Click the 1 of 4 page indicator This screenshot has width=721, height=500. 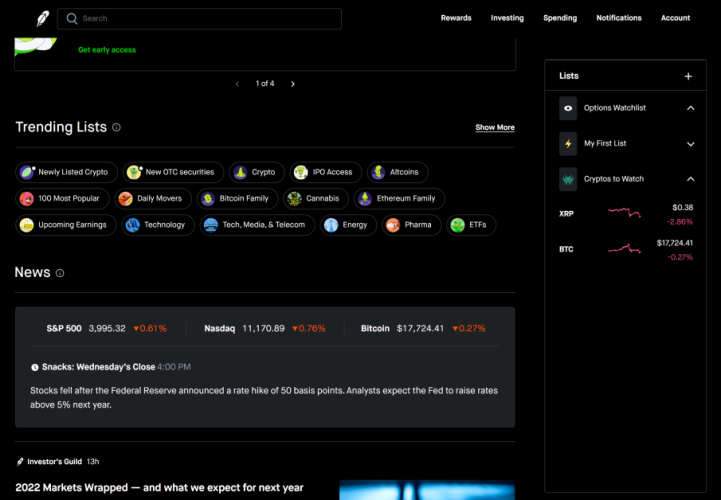click(x=265, y=84)
